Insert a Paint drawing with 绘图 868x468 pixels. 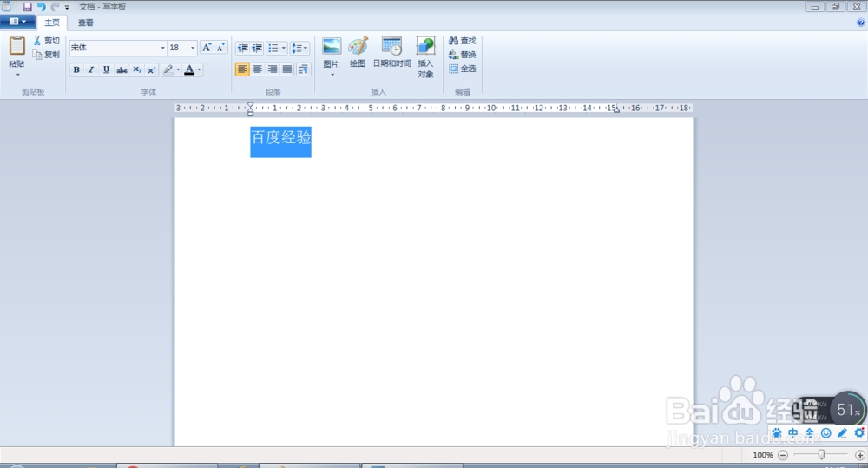coord(358,53)
